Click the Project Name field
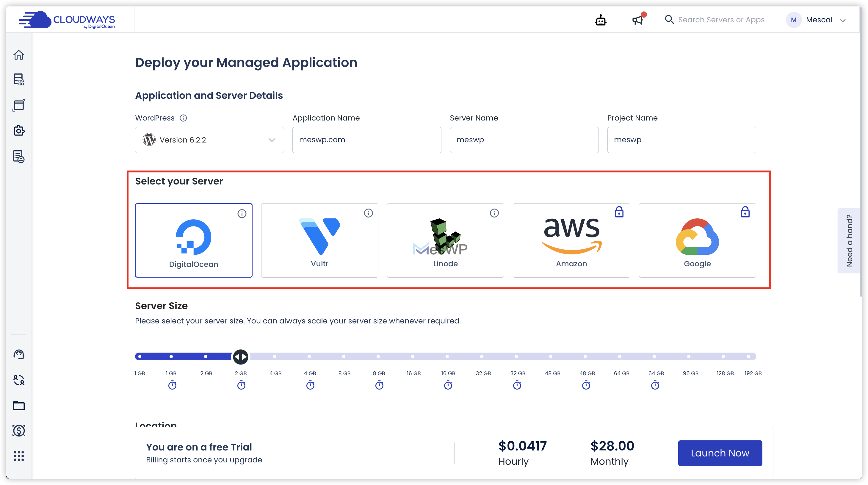The image size is (868, 485). [681, 140]
